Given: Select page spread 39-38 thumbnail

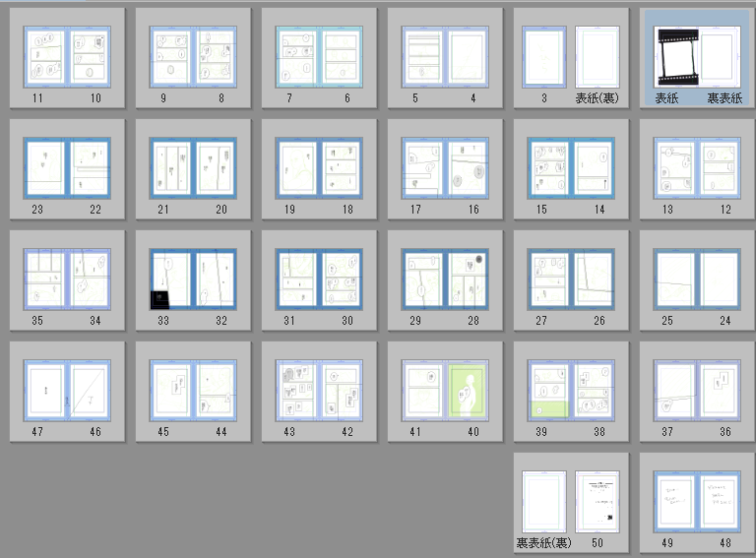Looking at the screenshot, I should (571, 391).
